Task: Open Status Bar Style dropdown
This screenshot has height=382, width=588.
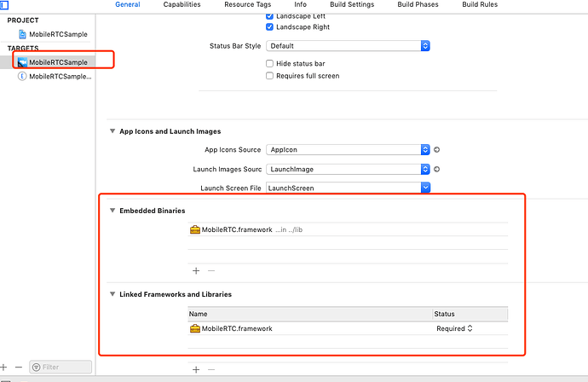Action: 348,46
